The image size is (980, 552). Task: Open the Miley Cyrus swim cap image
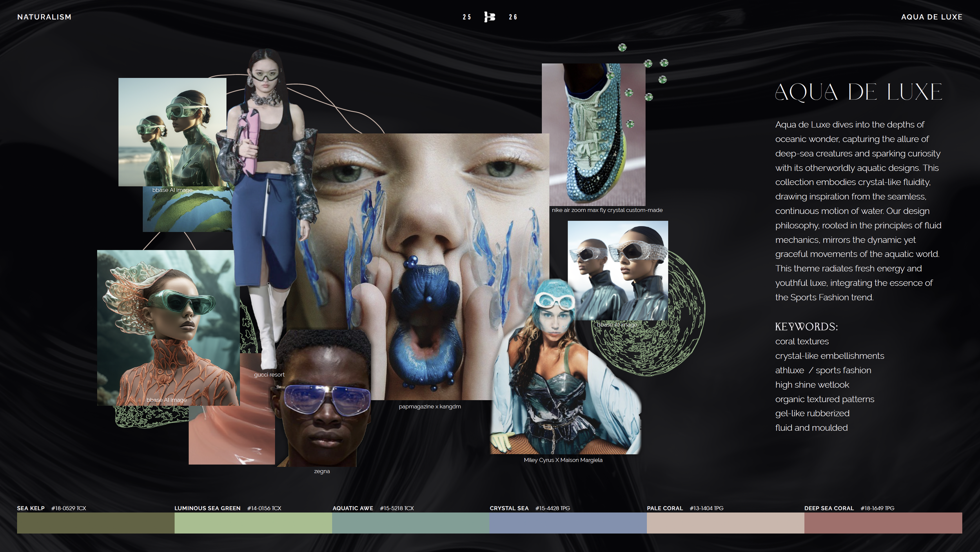[565, 367]
